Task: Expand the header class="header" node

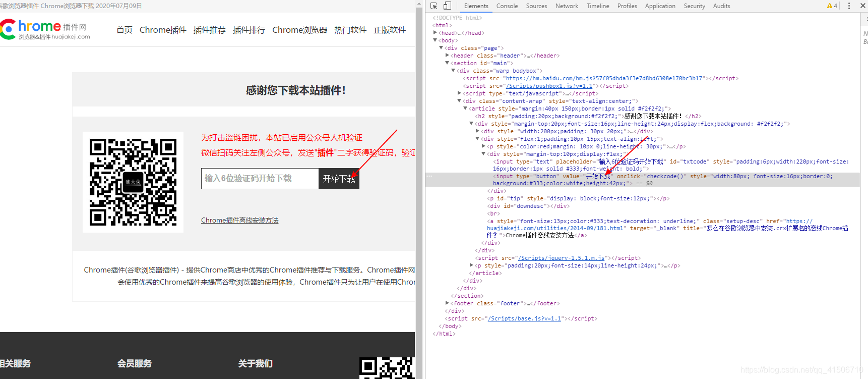Action: tap(447, 56)
